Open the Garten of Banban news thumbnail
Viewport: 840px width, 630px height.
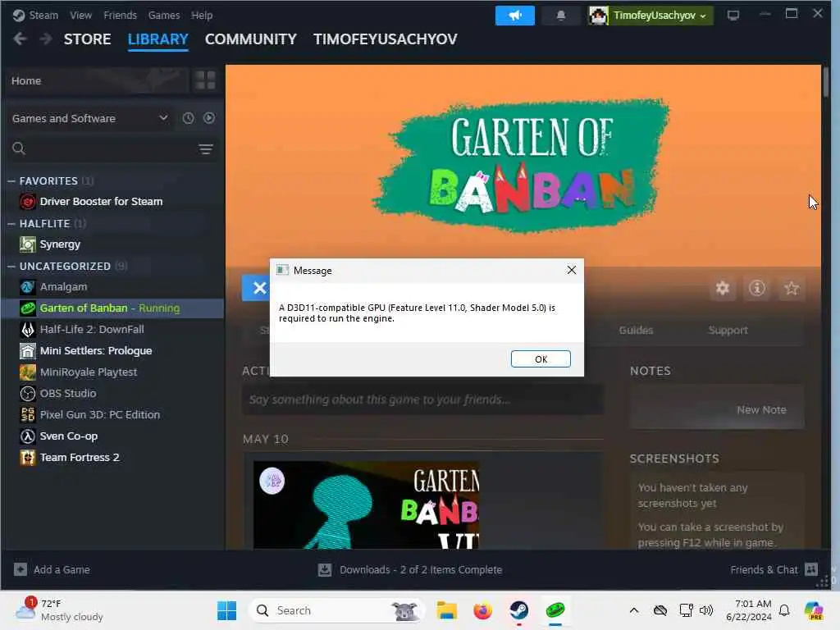pyautogui.click(x=366, y=505)
